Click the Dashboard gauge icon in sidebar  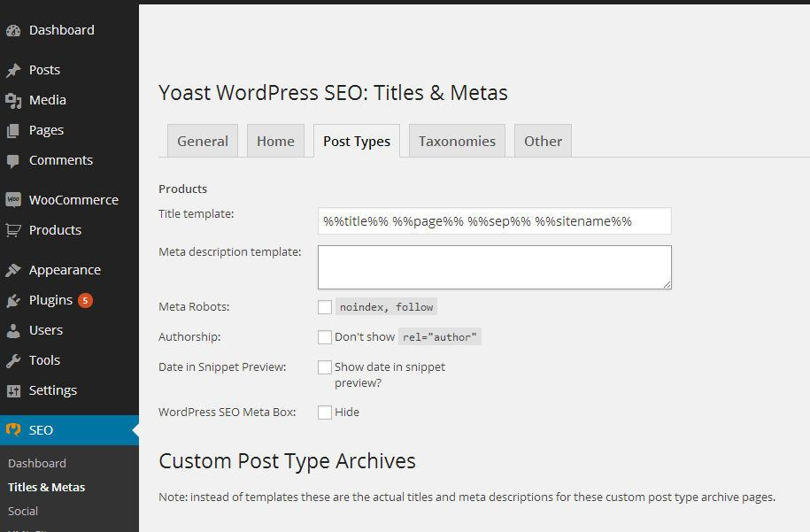click(13, 30)
